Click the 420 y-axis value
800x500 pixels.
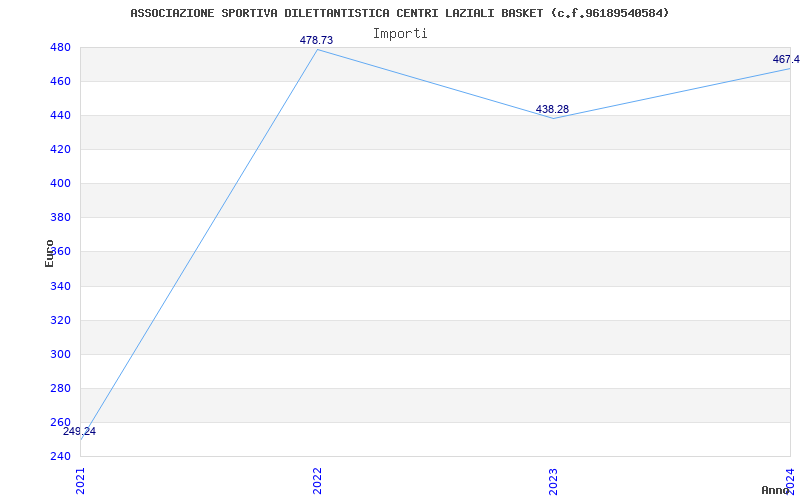coord(60,149)
